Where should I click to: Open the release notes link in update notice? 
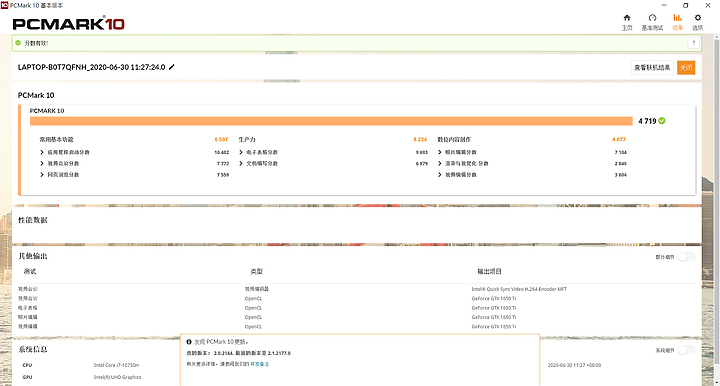pyautogui.click(x=259, y=364)
